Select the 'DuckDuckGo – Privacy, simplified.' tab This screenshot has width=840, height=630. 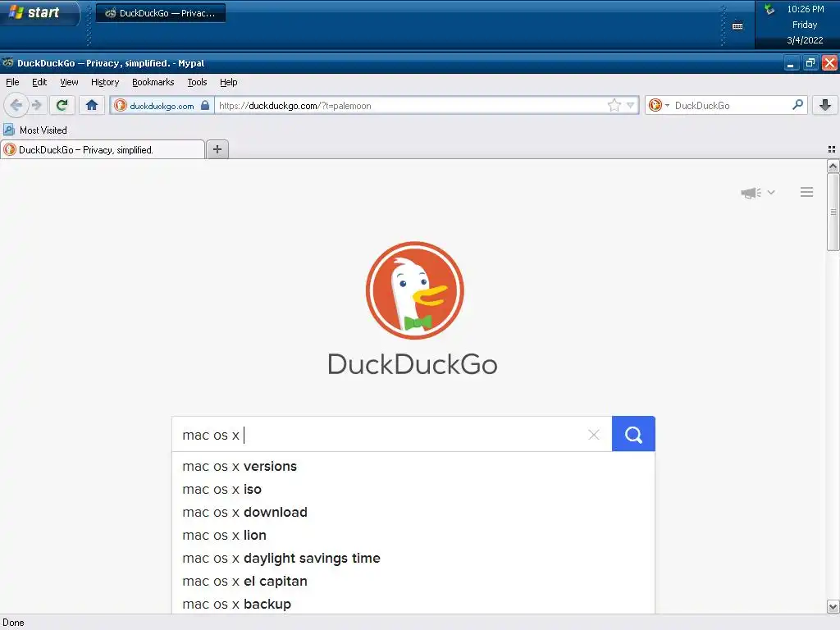(x=103, y=150)
